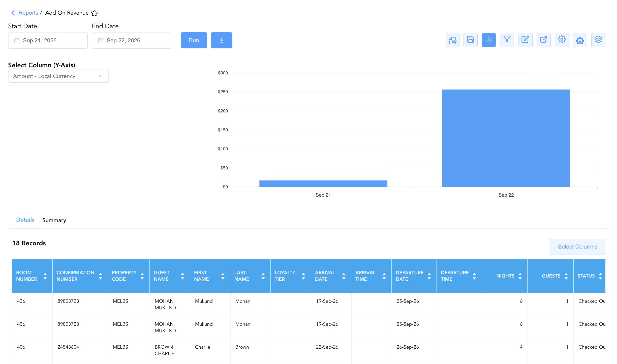Sort by Guest Name arrows

coord(182,276)
